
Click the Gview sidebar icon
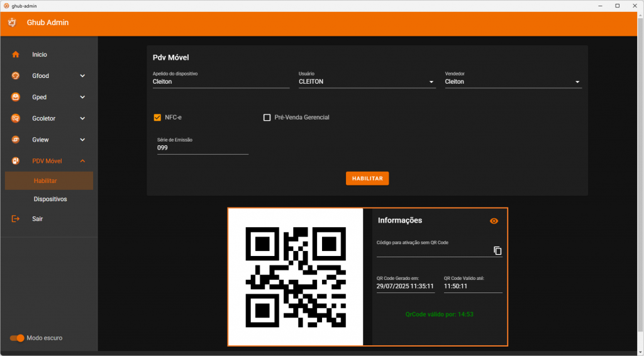tap(16, 140)
